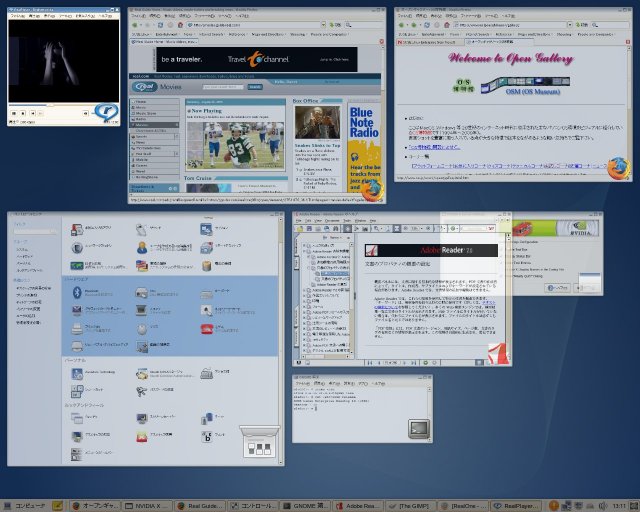Click the football Now Playing image
Image resolution: width=640 pixels, height=512 pixels.
coord(236,145)
